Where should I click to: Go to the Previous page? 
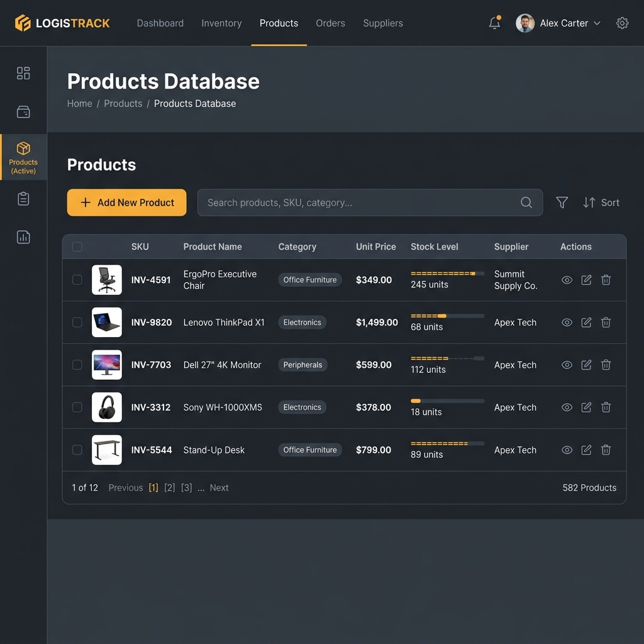(126, 487)
